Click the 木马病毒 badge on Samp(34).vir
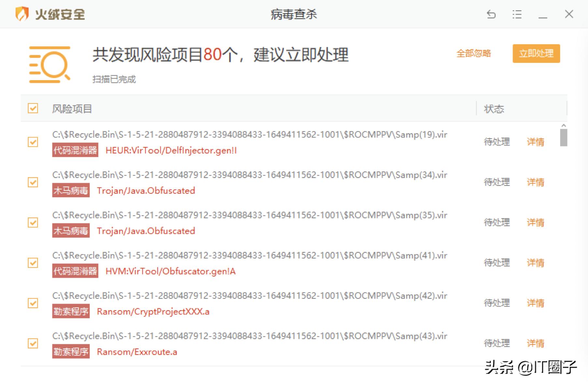 pyautogui.click(x=70, y=190)
